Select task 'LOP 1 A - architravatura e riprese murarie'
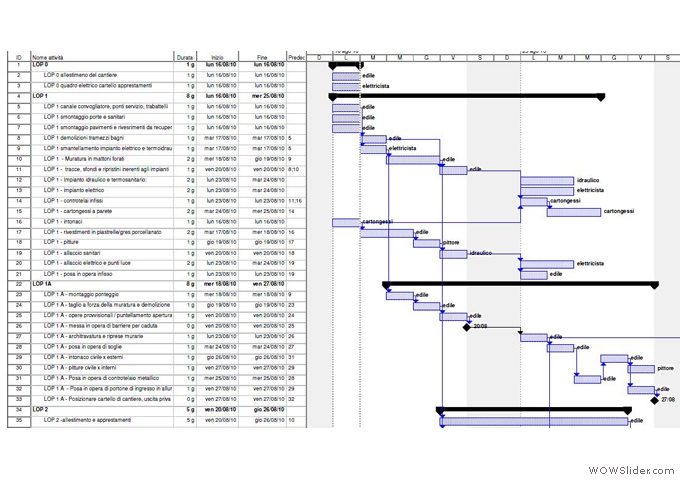Viewport: 680px width, 480px height. [x=93, y=336]
